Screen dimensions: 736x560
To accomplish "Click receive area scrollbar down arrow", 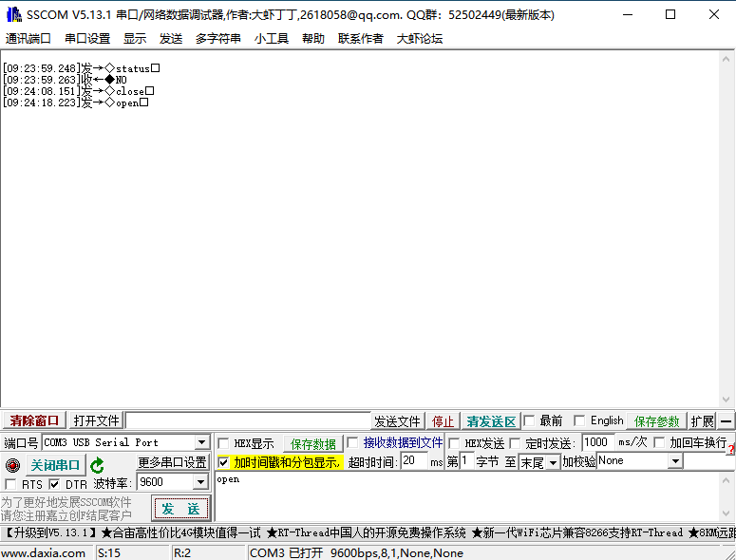I will coord(726,400).
